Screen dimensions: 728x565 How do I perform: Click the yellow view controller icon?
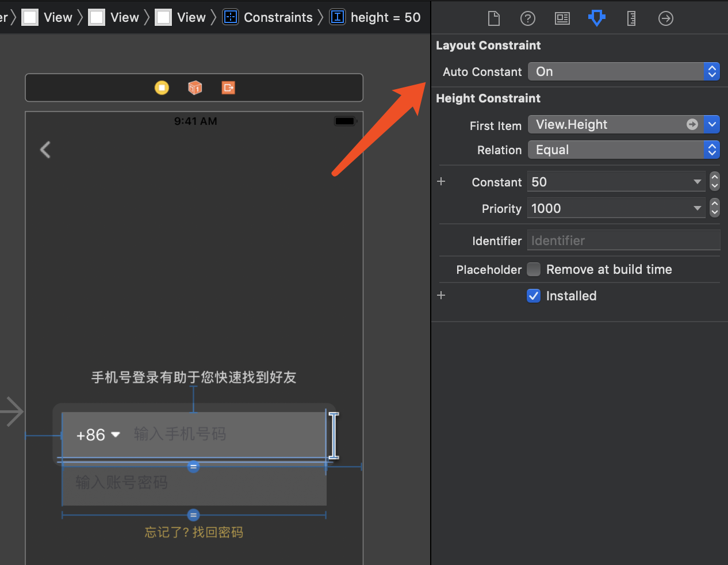162,87
